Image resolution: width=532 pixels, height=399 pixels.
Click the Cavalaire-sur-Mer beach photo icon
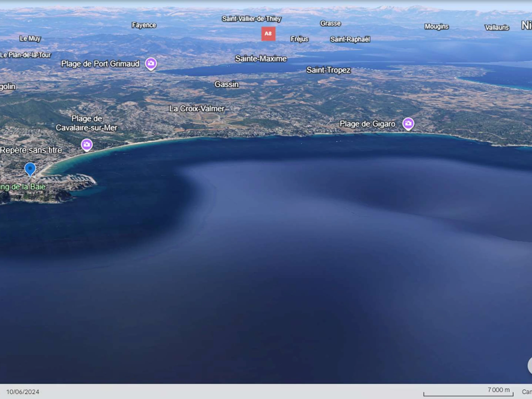click(87, 145)
